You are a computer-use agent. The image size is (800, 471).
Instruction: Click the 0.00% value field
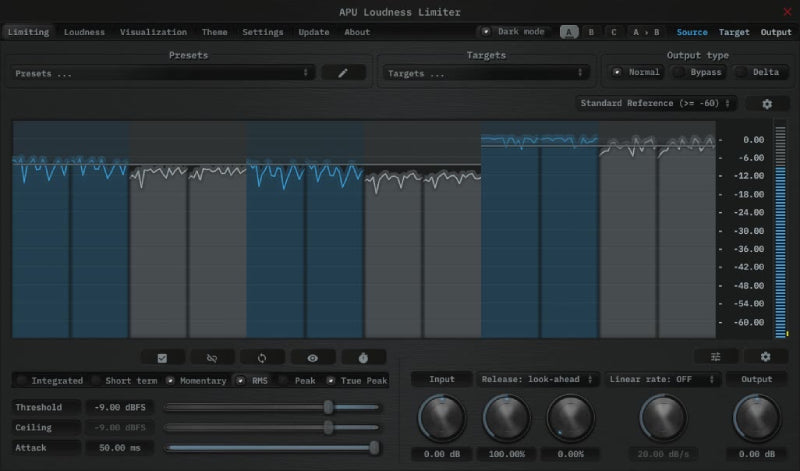(570, 454)
